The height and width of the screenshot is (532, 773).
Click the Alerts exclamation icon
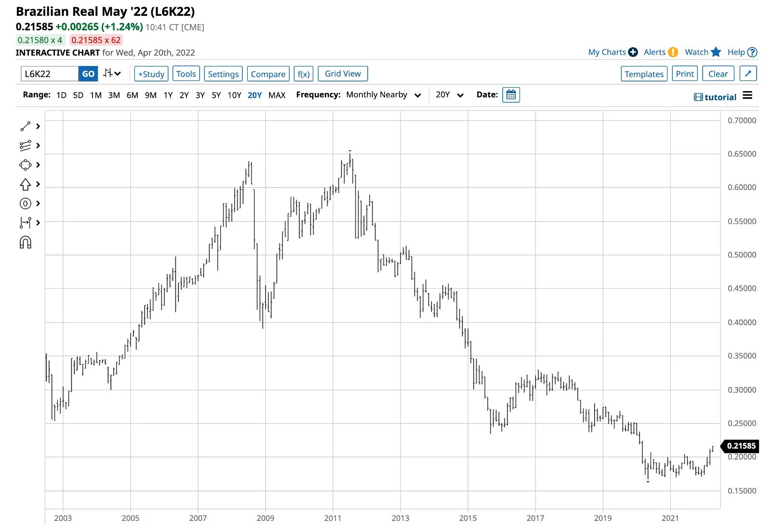673,52
